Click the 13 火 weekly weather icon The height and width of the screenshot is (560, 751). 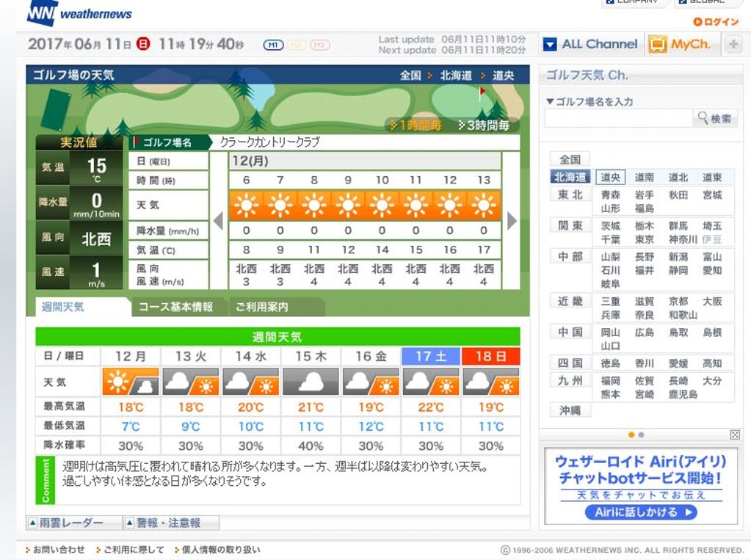(x=191, y=382)
